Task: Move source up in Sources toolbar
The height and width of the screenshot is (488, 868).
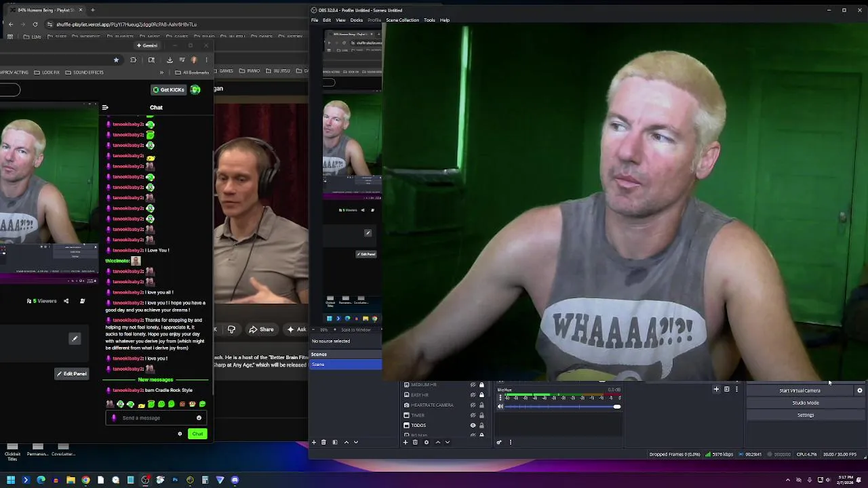Action: tap(438, 442)
